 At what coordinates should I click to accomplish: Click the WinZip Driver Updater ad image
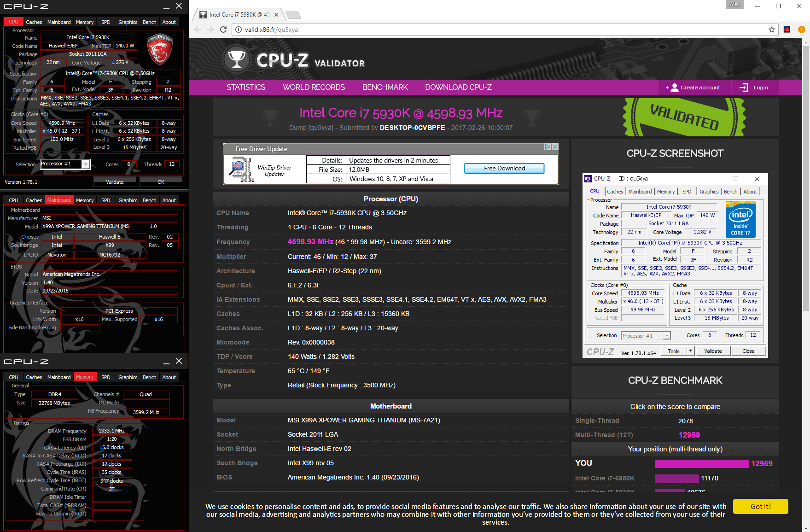(241, 170)
